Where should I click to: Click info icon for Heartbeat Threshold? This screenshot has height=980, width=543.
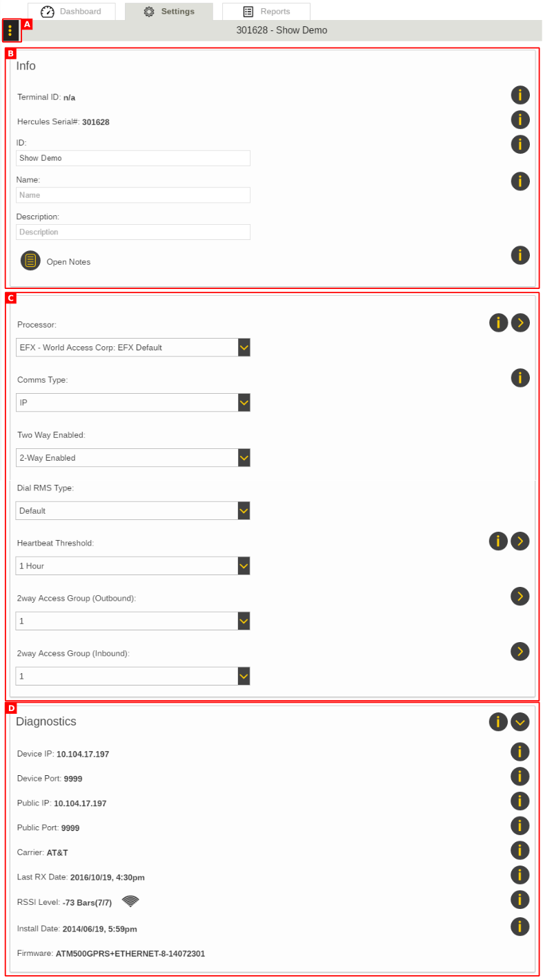click(498, 541)
